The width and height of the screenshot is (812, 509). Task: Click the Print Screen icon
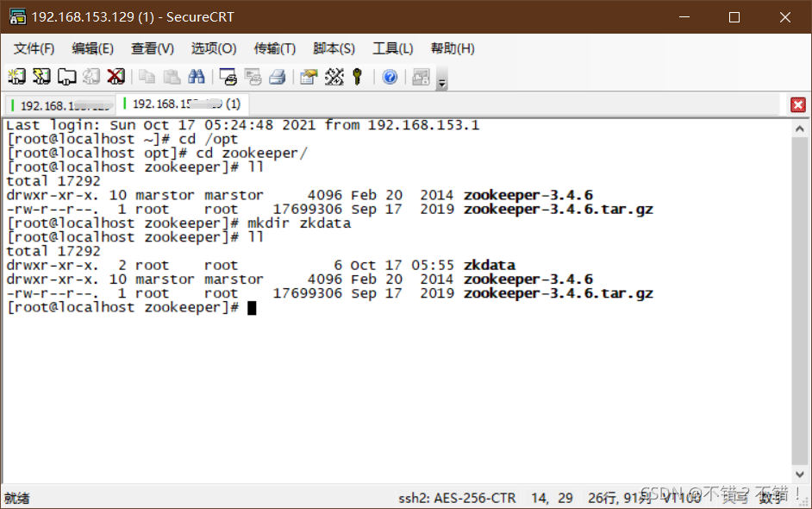point(228,77)
